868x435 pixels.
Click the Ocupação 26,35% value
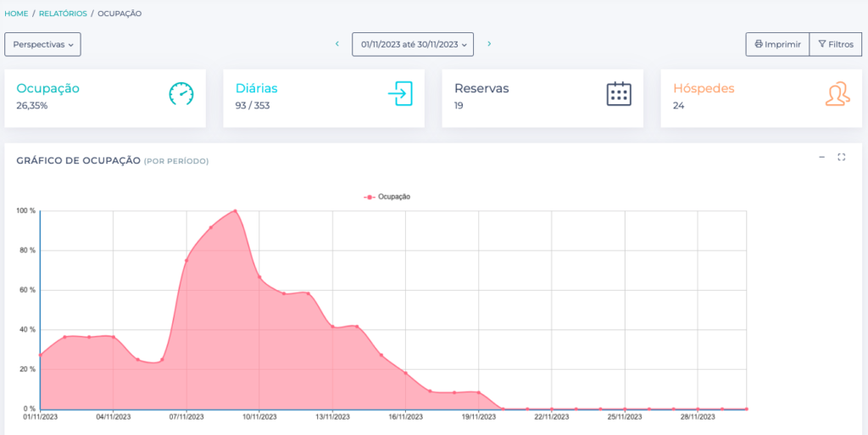click(x=32, y=106)
